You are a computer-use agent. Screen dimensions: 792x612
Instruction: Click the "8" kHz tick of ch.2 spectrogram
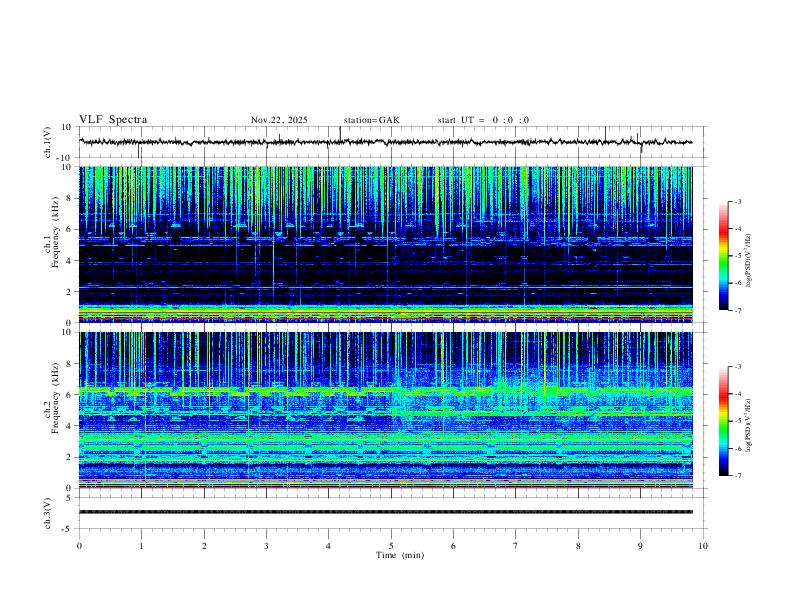tap(71, 364)
